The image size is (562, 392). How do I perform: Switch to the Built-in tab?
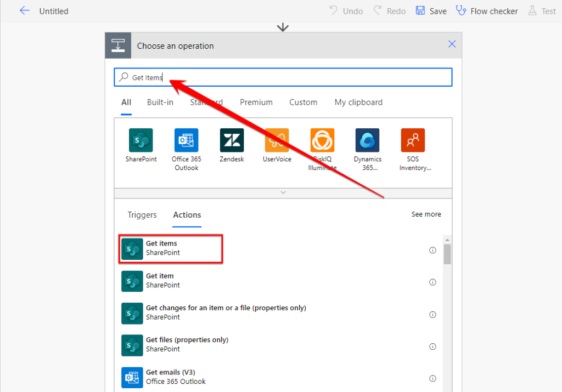pos(160,103)
